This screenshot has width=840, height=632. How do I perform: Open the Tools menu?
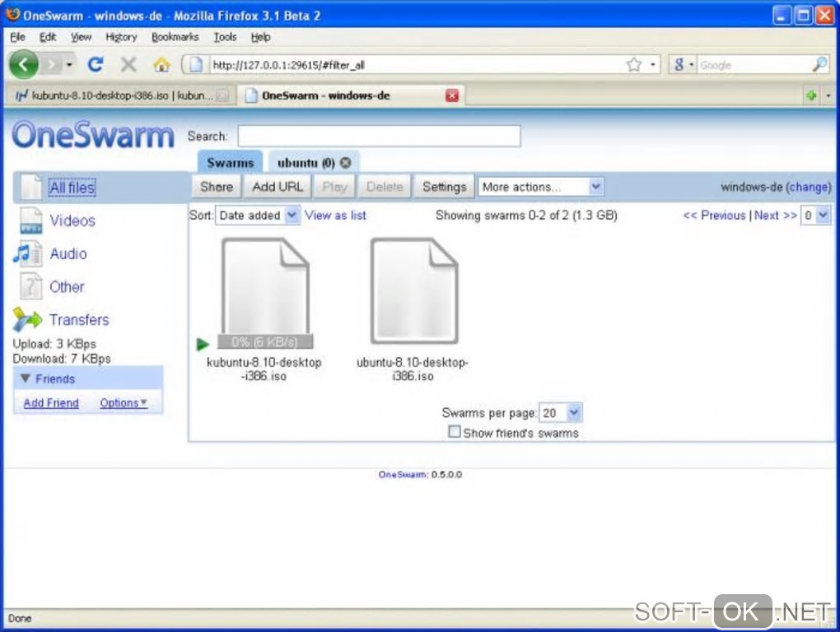[x=225, y=37]
